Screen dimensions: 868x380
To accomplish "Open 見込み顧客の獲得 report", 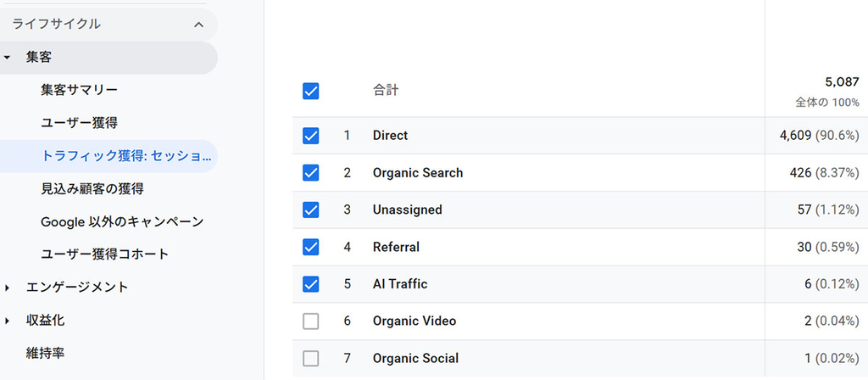I will [x=92, y=189].
